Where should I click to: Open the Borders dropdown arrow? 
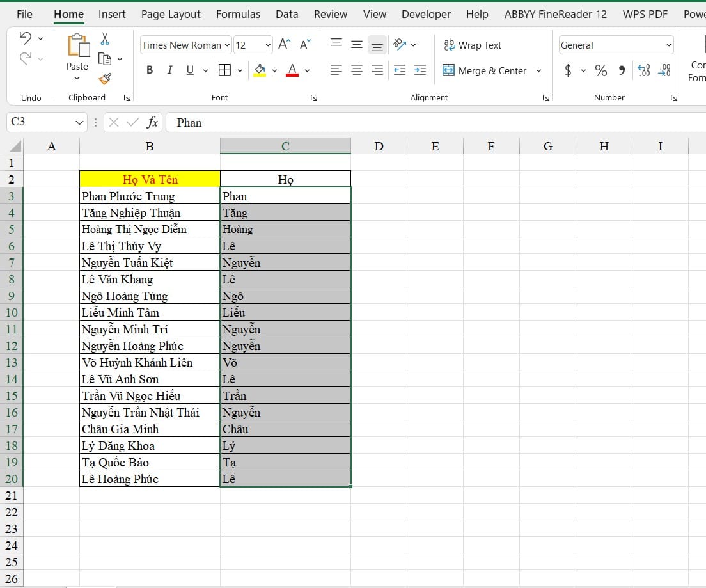240,70
